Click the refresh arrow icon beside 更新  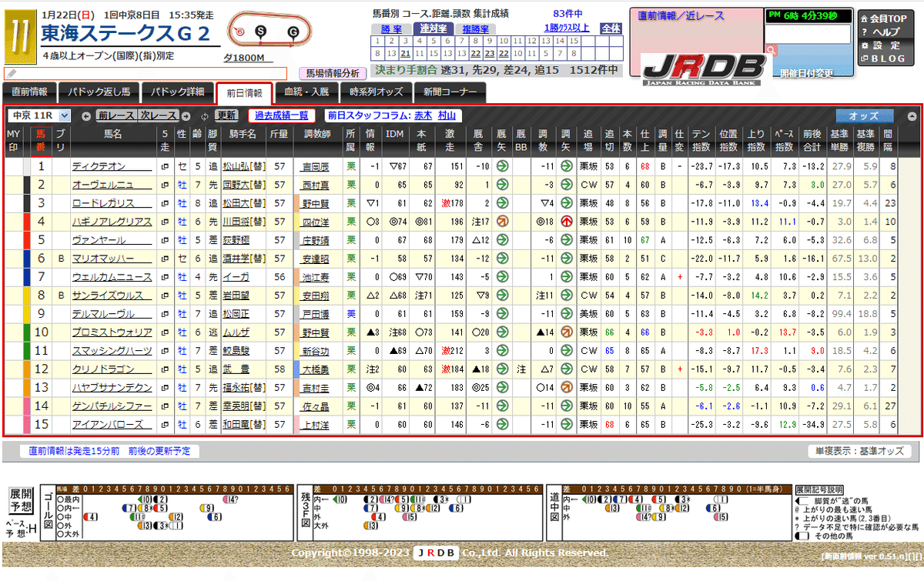coord(204,115)
